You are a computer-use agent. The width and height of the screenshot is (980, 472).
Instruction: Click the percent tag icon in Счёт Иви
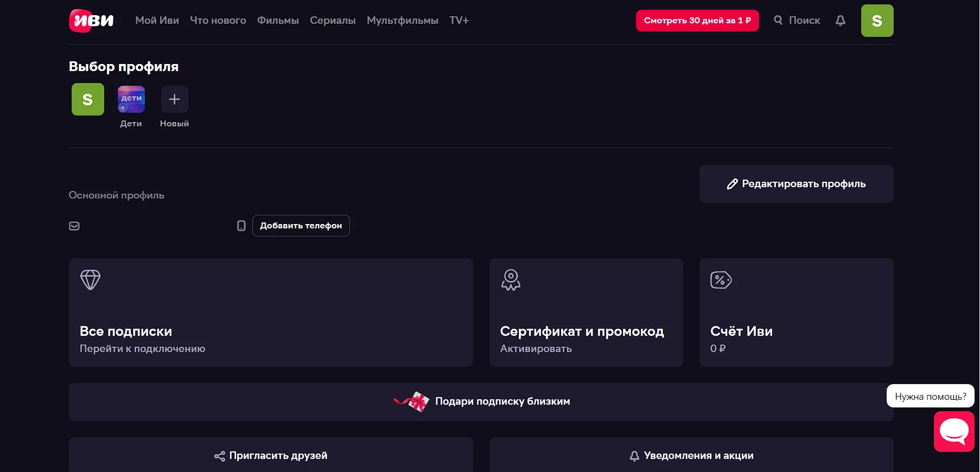721,280
